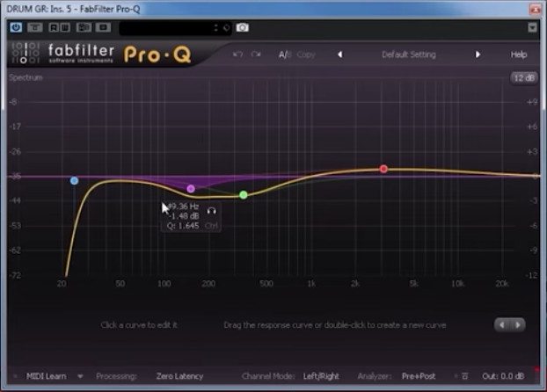Viewport: 547px width, 392px height.
Task: Take a snapshot with the camera icon
Action: tap(243, 27)
